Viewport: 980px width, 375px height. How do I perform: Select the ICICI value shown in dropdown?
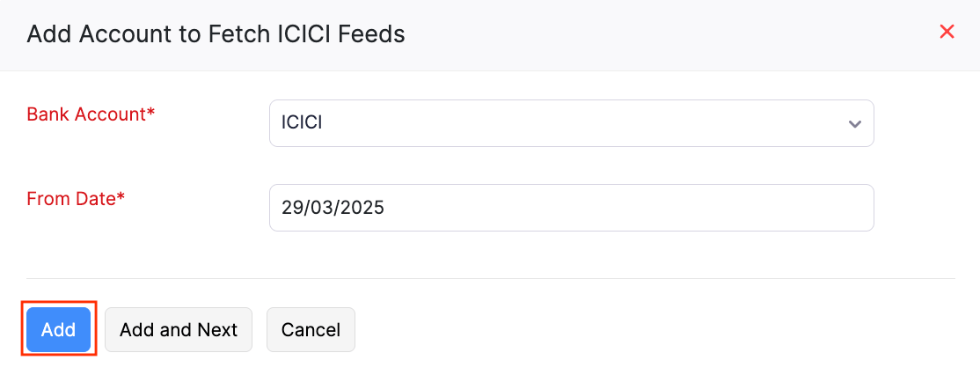302,123
